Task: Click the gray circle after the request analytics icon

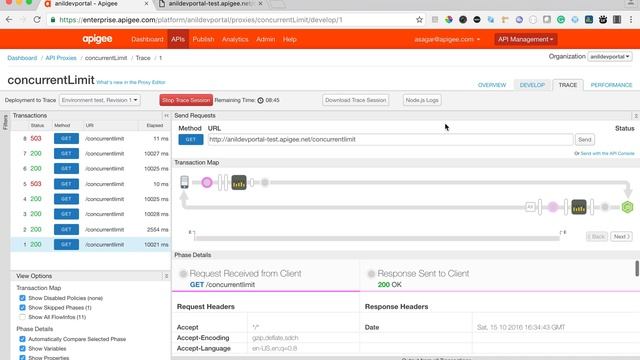Action: pyautogui.click(x=265, y=182)
